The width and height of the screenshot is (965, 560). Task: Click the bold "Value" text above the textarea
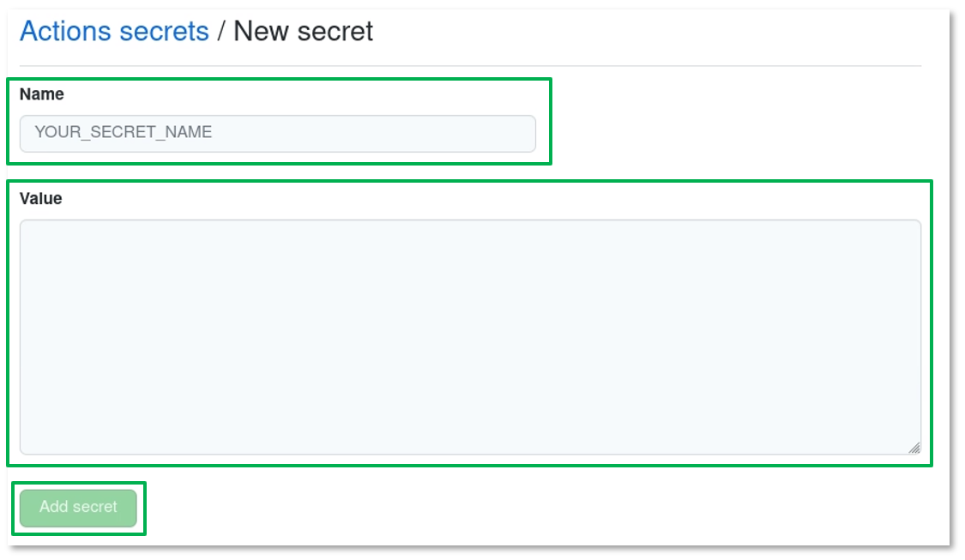tap(41, 199)
